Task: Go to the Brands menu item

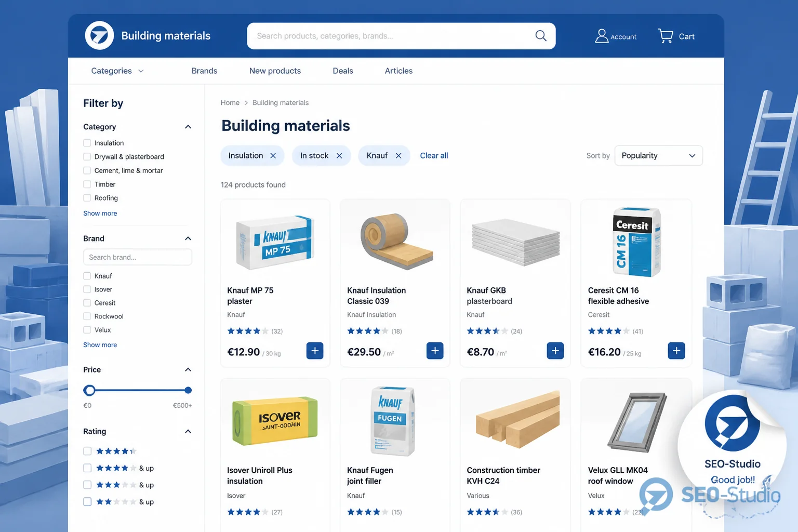Action: [x=204, y=71]
